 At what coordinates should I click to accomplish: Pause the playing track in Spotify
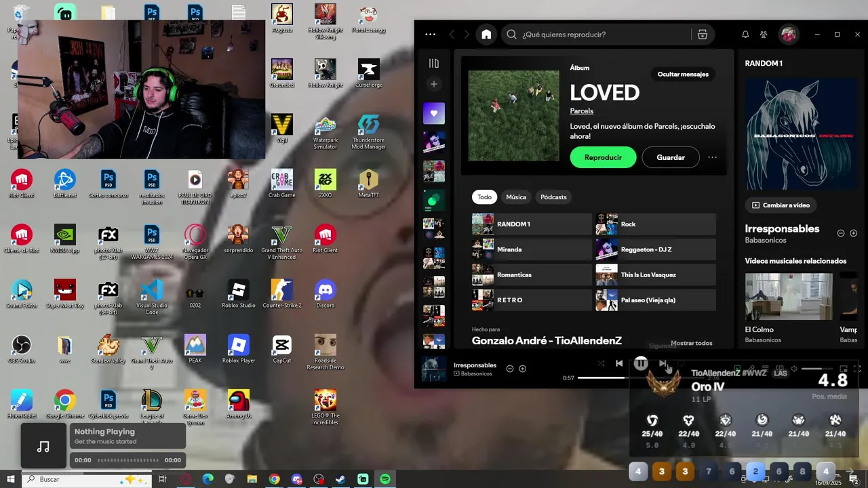pos(641,363)
